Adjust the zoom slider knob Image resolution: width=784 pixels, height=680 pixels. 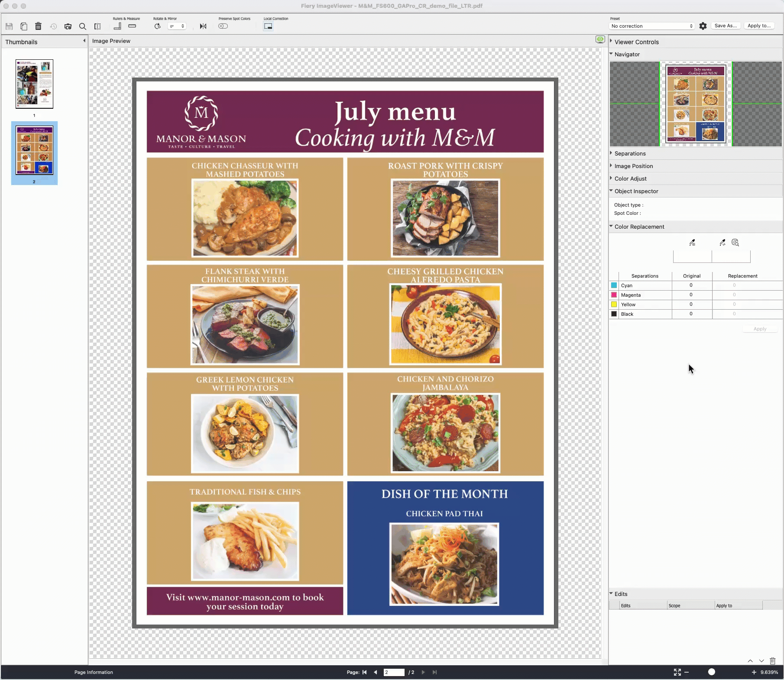pos(712,672)
